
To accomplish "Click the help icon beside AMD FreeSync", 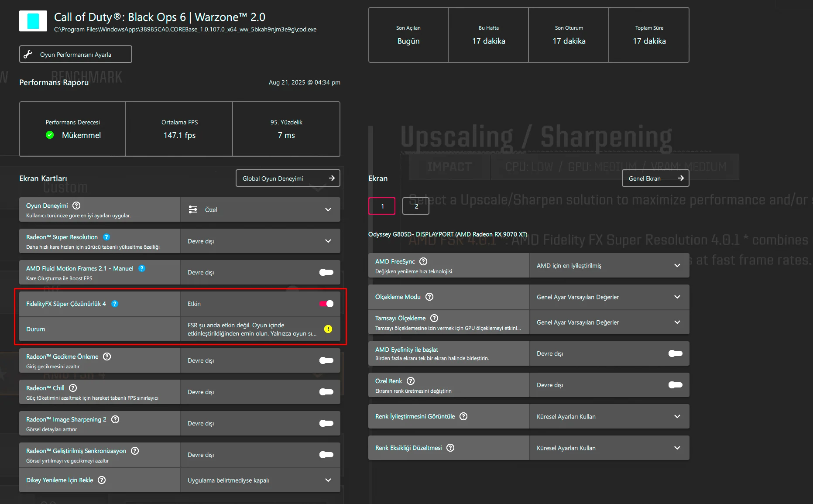I will (x=423, y=261).
